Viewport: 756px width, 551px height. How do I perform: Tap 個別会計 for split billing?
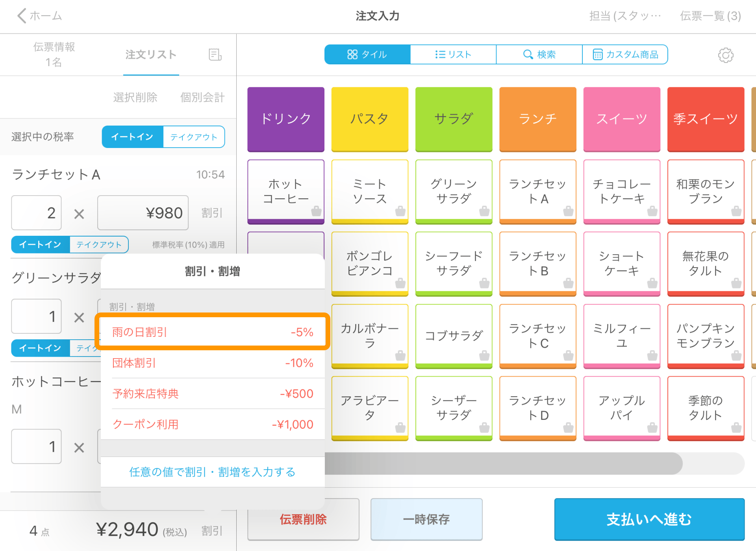tap(202, 97)
